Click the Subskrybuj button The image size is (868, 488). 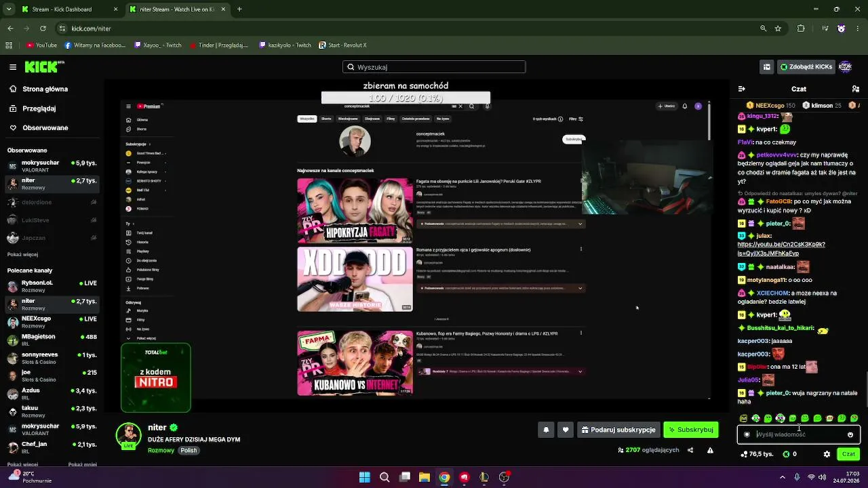tap(690, 430)
